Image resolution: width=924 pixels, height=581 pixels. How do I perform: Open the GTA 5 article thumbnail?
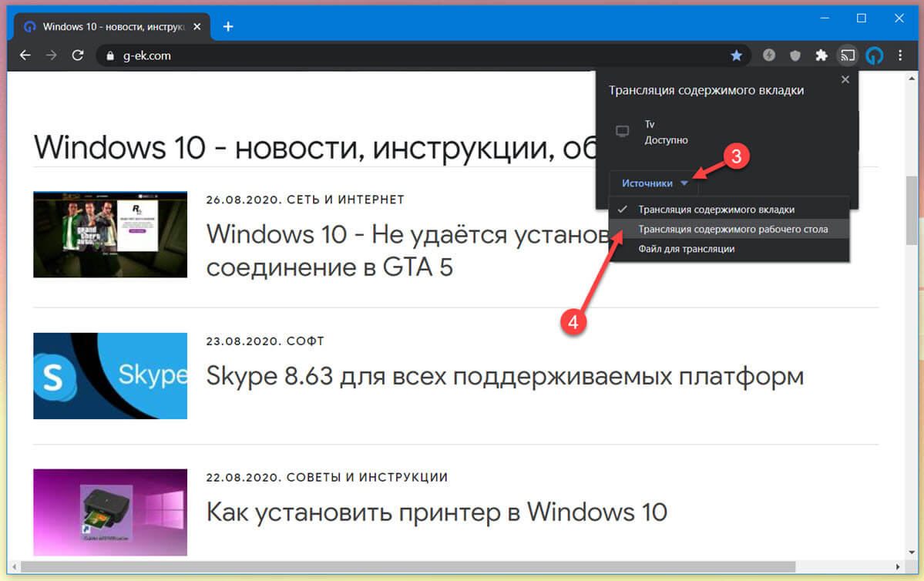point(110,234)
